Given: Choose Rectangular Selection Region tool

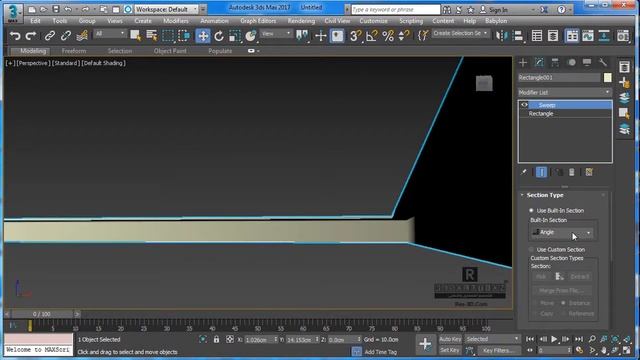Looking at the screenshot, I should 168,36.
